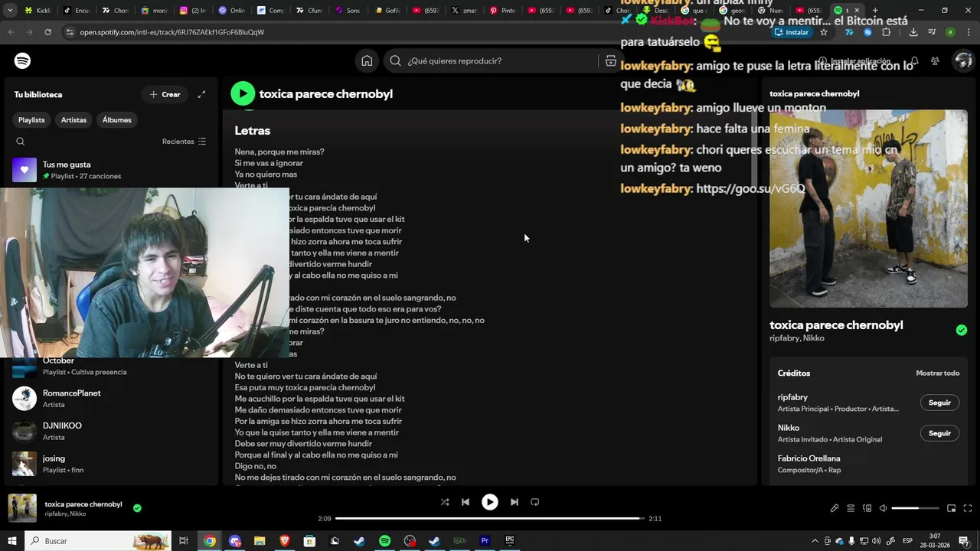Skip to the next track
Screen dimensions: 980x551
point(514,502)
